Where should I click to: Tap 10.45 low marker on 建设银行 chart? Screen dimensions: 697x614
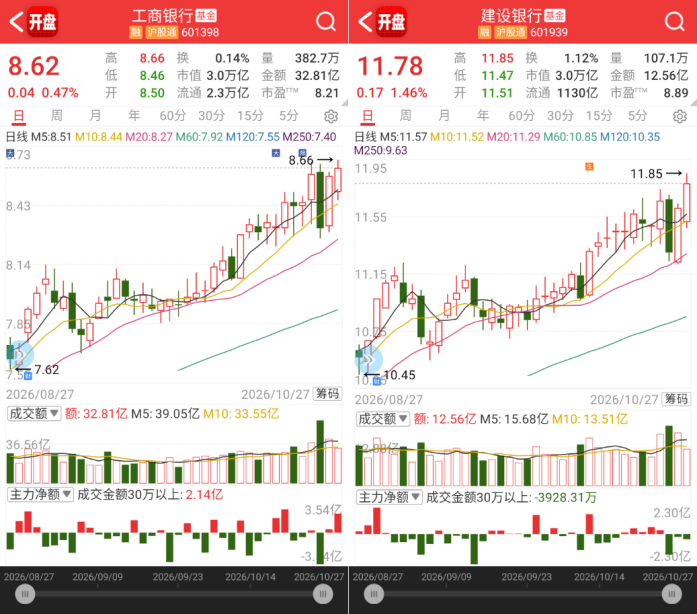click(x=391, y=375)
